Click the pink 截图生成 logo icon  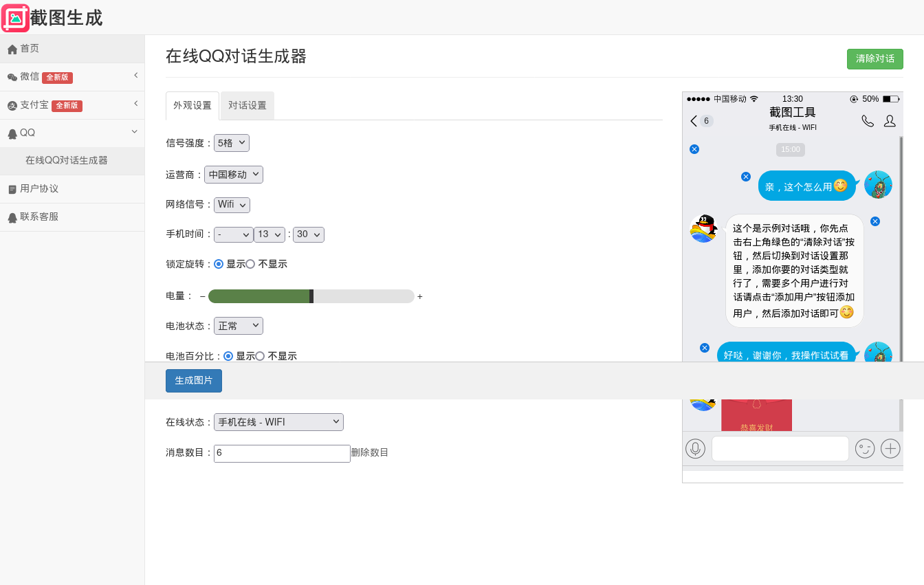point(15,18)
